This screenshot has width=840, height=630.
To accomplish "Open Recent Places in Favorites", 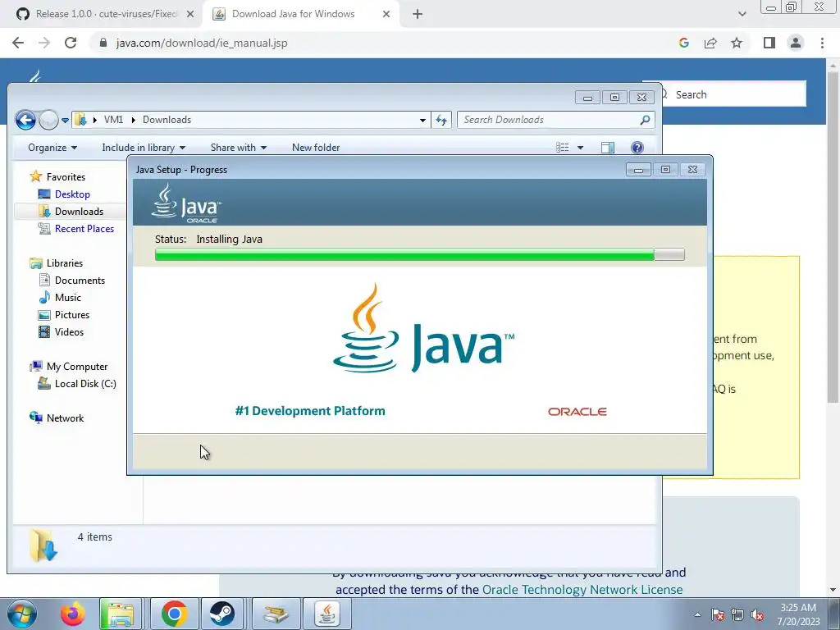I will coord(84,228).
